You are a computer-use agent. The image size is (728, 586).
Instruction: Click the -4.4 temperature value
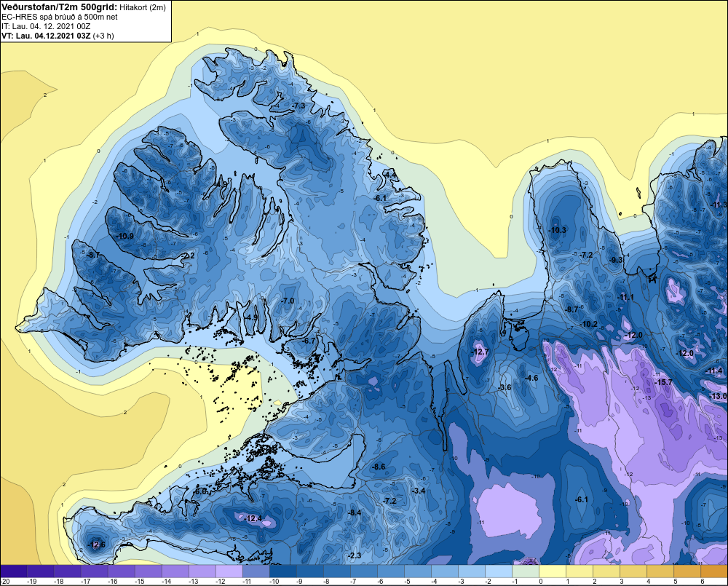click(390, 175)
